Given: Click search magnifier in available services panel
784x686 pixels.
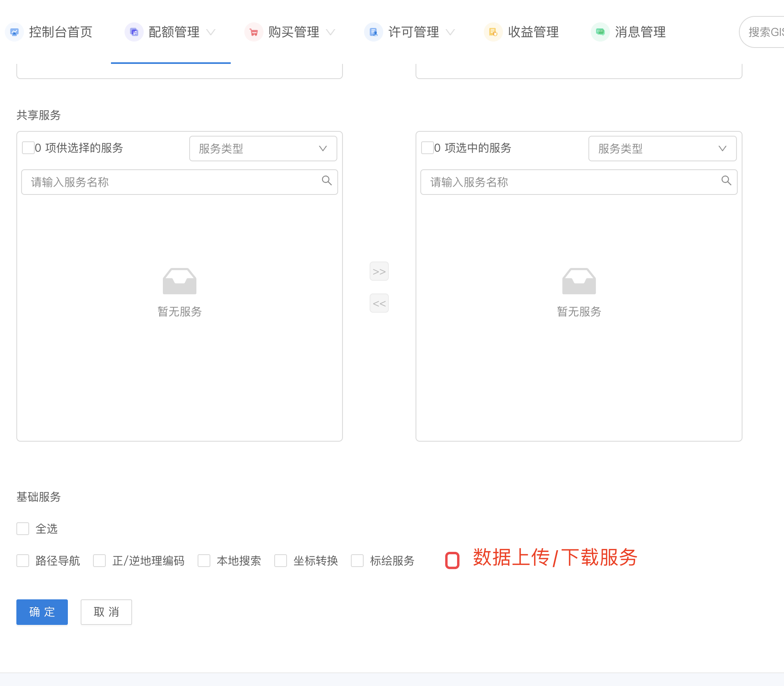Looking at the screenshot, I should coord(327,181).
